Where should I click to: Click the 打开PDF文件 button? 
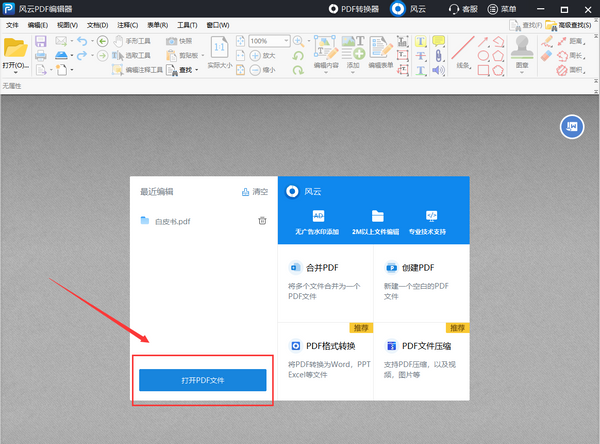(x=202, y=380)
